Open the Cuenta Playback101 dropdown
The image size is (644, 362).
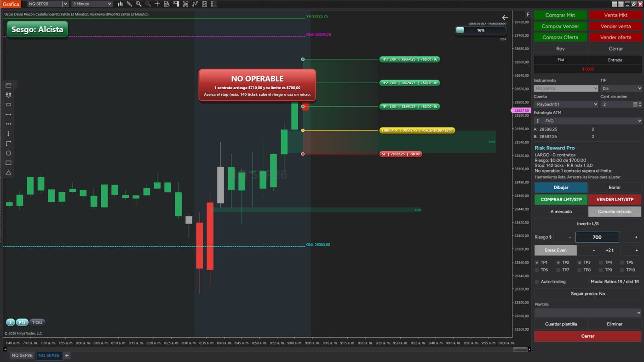[566, 104]
